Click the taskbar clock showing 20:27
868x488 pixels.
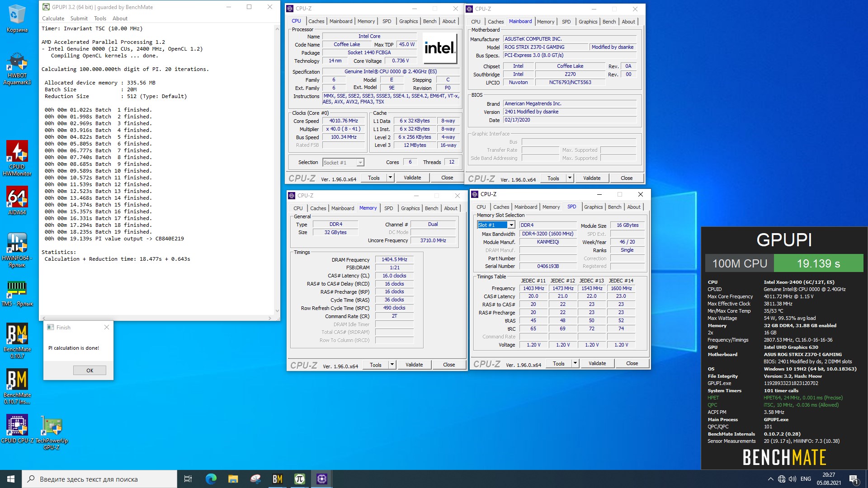tap(829, 479)
